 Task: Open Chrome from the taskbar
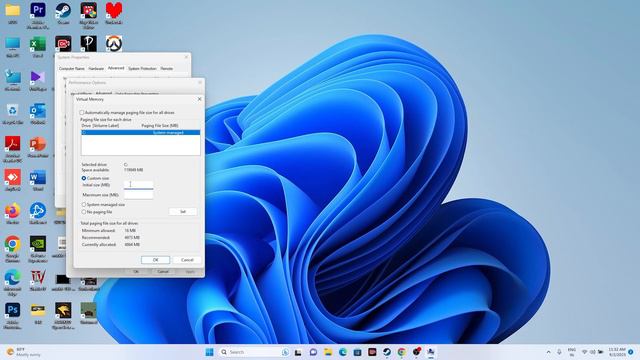point(402,352)
